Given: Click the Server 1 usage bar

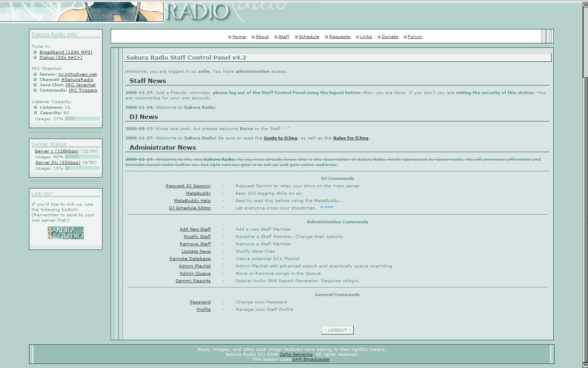Looking at the screenshot, I should pos(82,157).
